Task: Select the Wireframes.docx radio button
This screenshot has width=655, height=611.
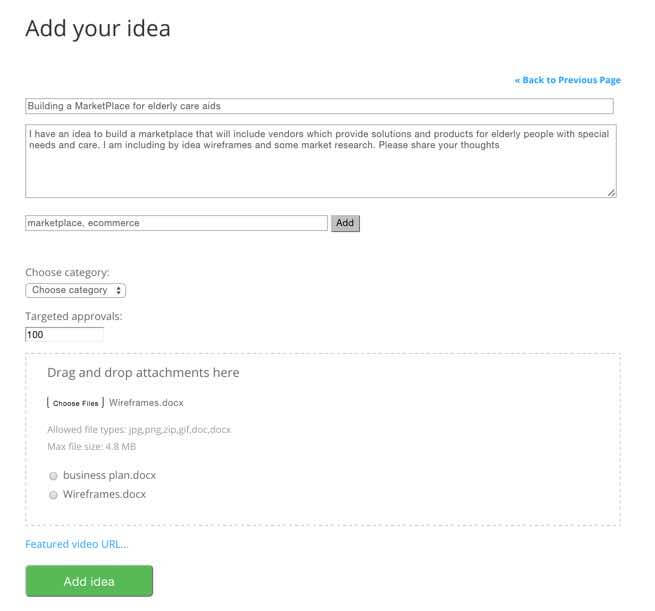Action: 53,495
